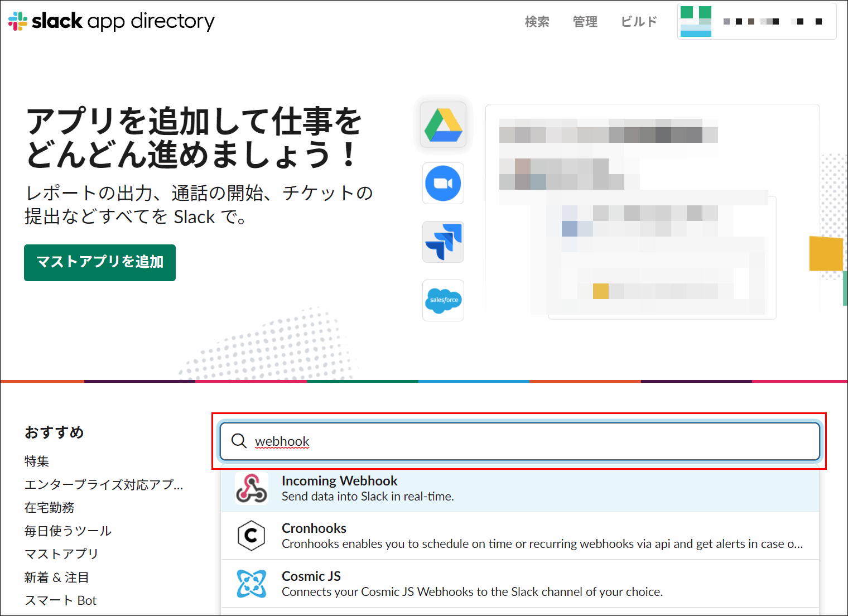This screenshot has width=848, height=616.
Task: Click the blurred app preview thumbnail
Action: tap(652, 211)
